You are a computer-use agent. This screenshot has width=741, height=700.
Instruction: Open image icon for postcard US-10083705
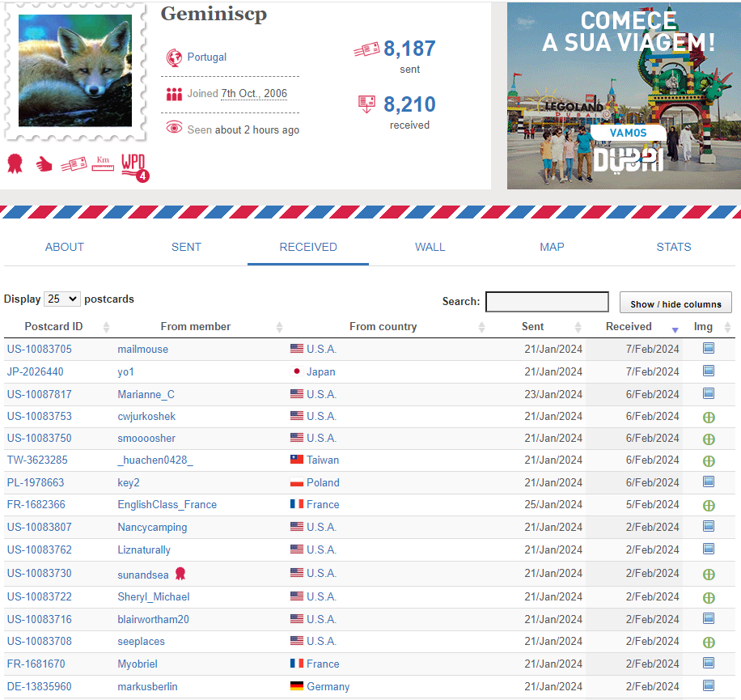click(708, 349)
